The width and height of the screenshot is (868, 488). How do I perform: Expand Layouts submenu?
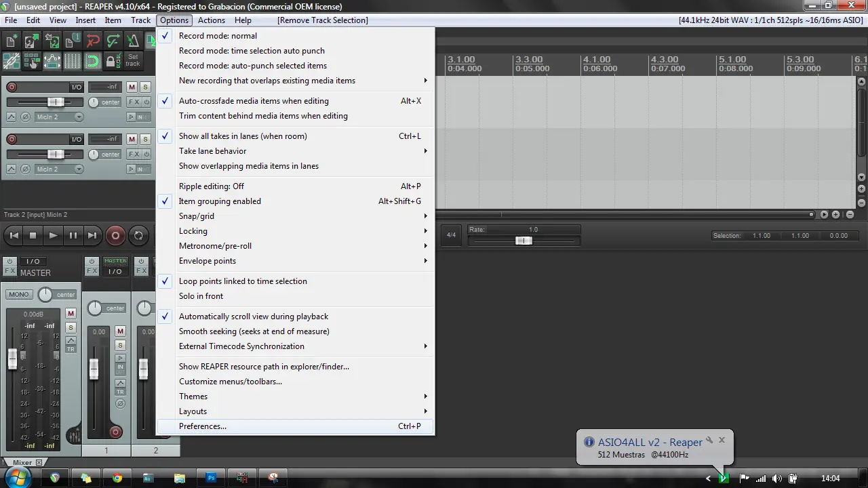[x=296, y=411]
